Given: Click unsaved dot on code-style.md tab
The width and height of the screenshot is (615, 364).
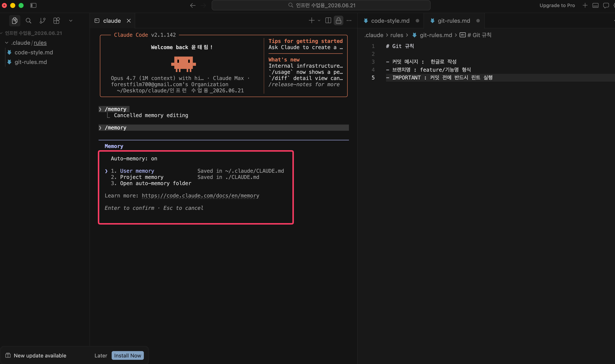Looking at the screenshot, I should (417, 21).
